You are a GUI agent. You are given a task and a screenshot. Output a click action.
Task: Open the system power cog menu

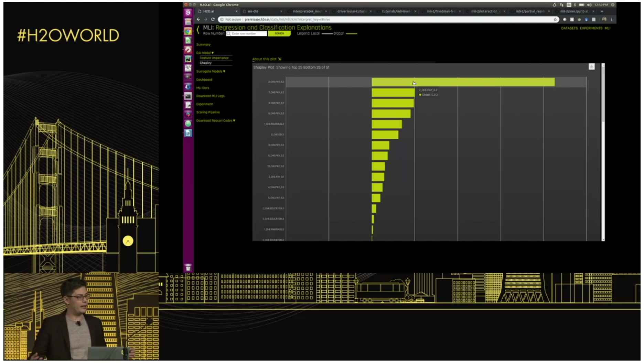[613, 5]
